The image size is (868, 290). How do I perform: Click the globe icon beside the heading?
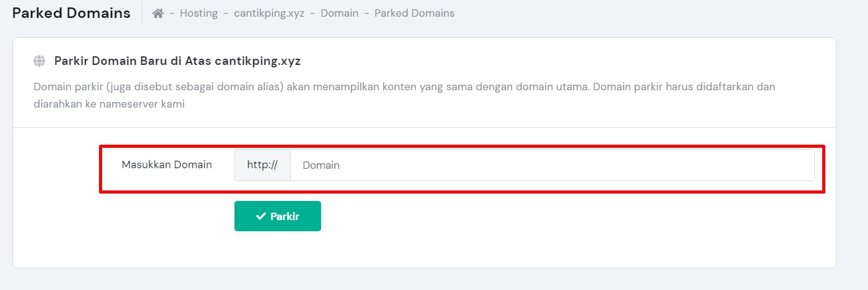[x=40, y=61]
